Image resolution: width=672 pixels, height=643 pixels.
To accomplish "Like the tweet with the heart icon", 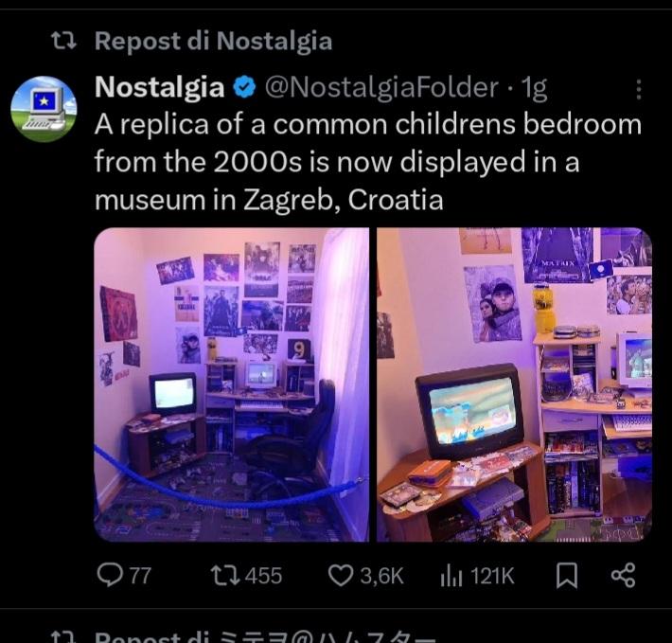I will coord(341,575).
